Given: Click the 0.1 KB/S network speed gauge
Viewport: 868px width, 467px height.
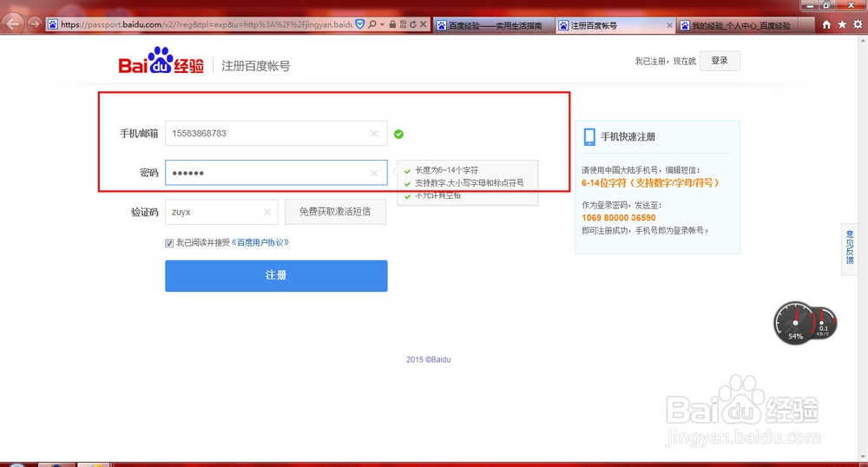Looking at the screenshot, I should pos(823,324).
